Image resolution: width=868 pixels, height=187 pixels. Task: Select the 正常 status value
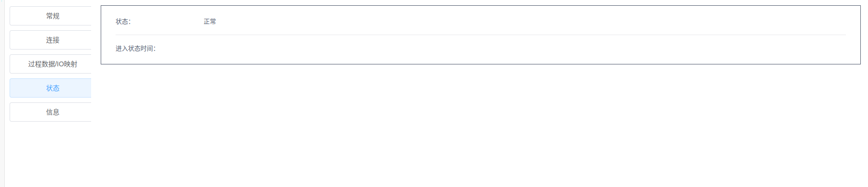coord(210,22)
